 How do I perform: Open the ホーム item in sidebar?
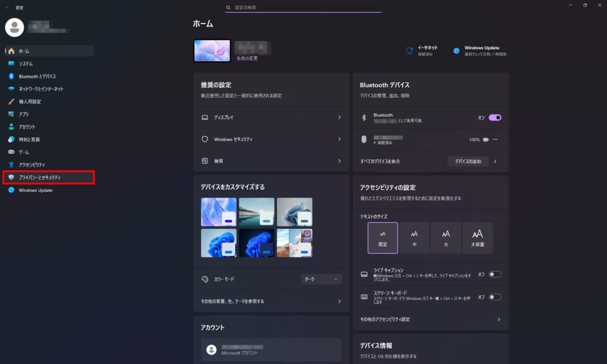point(49,51)
